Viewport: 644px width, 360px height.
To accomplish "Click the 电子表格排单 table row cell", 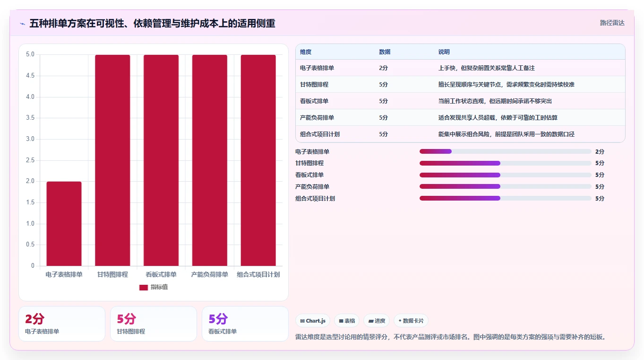I will click(317, 68).
